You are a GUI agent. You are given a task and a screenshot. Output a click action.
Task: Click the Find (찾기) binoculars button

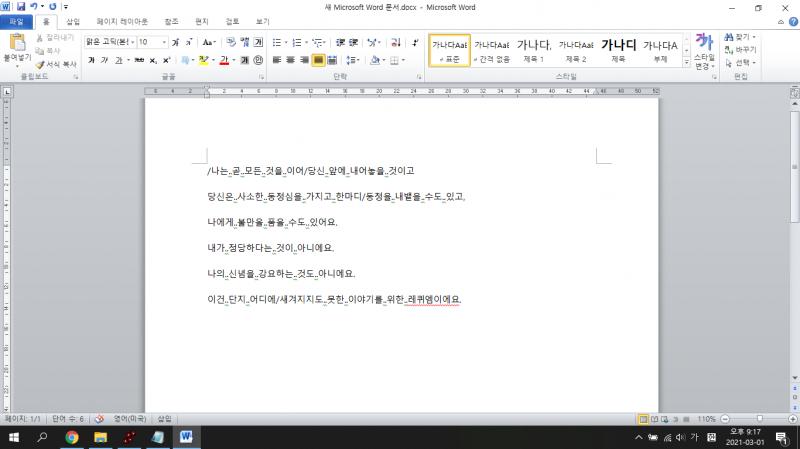(x=739, y=37)
